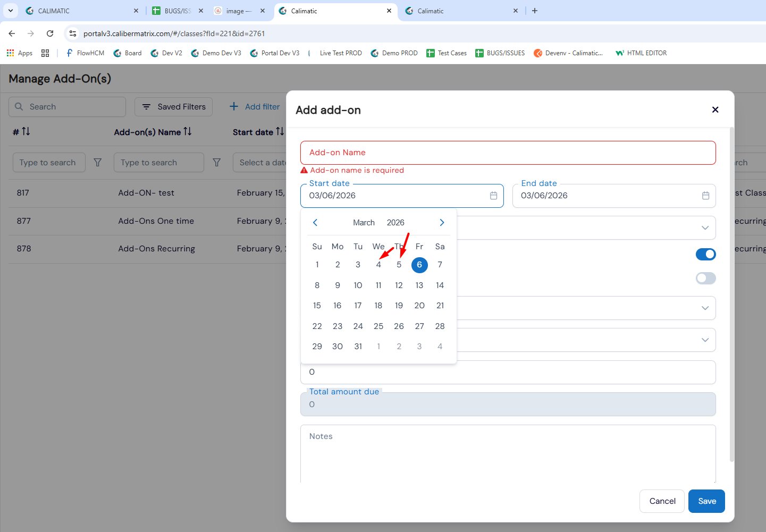
Task: Close the CALIMATIC first tab
Action: point(136,11)
